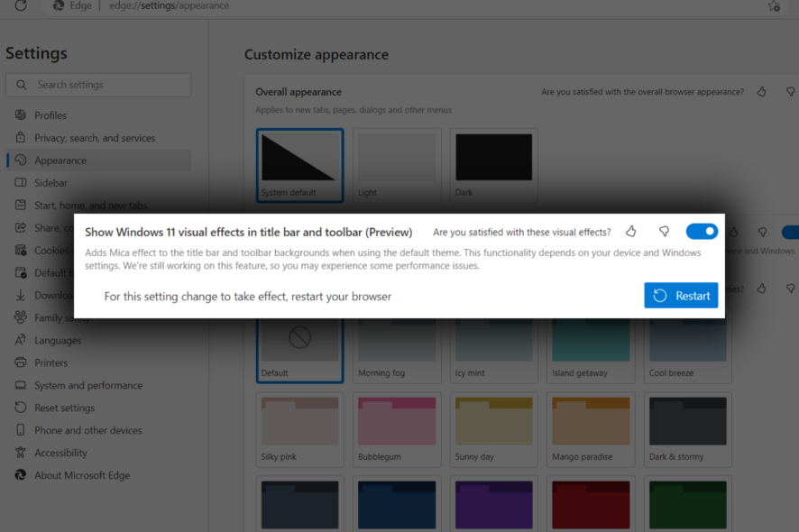Click thumbs down for overall browser appearance
Image resolution: width=799 pixels, height=532 pixels.
(791, 92)
